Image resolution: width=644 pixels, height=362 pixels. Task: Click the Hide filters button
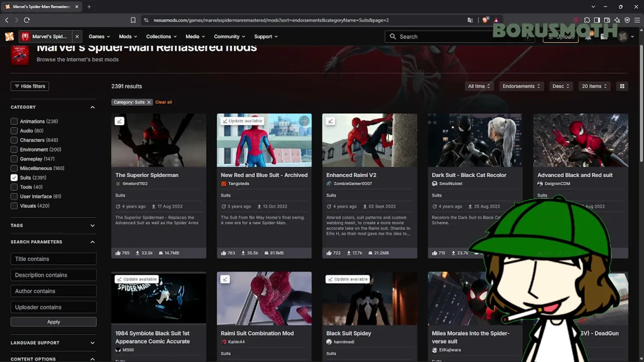30,86
